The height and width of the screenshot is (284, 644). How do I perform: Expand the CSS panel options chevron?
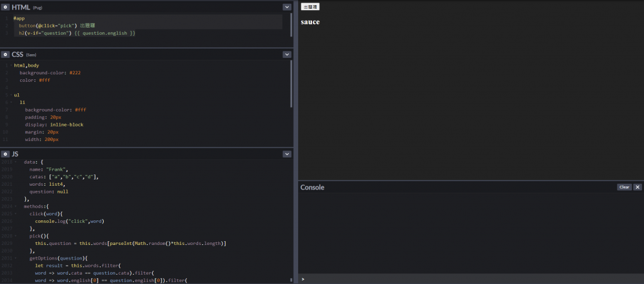[287, 54]
